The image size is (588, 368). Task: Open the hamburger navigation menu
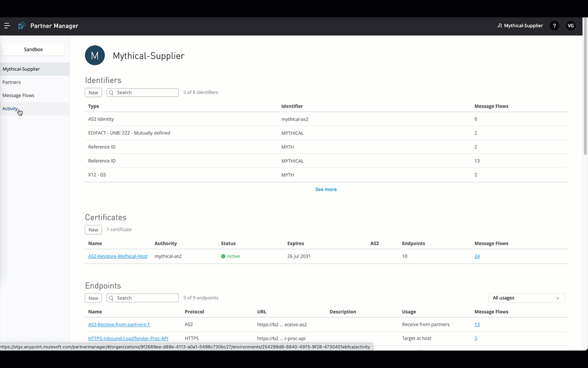tap(7, 26)
